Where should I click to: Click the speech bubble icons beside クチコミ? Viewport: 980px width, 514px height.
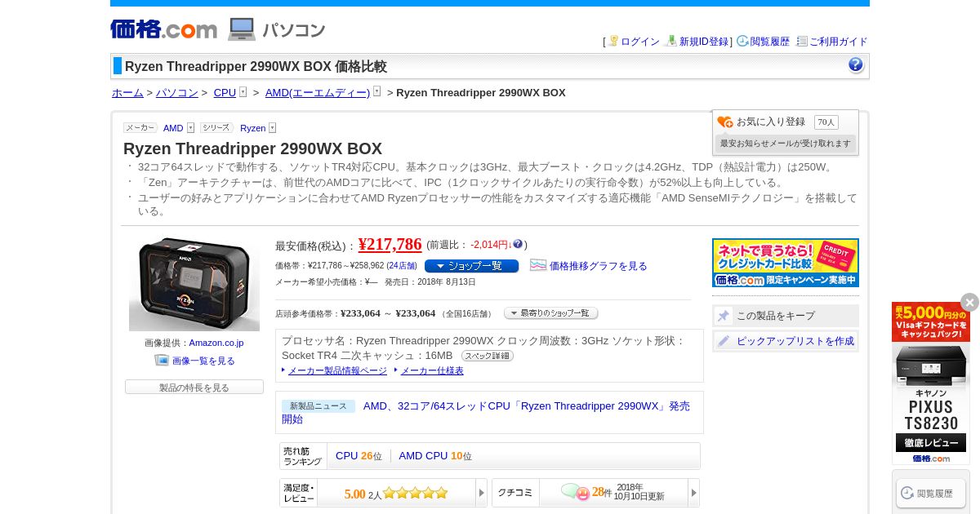pyautogui.click(x=575, y=492)
